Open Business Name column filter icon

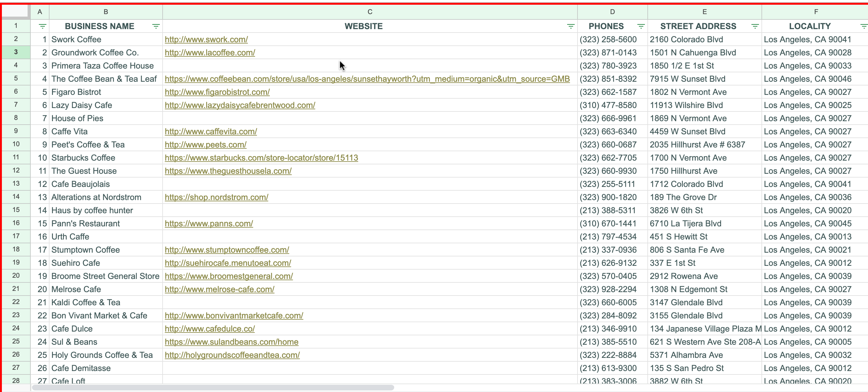coord(156,26)
